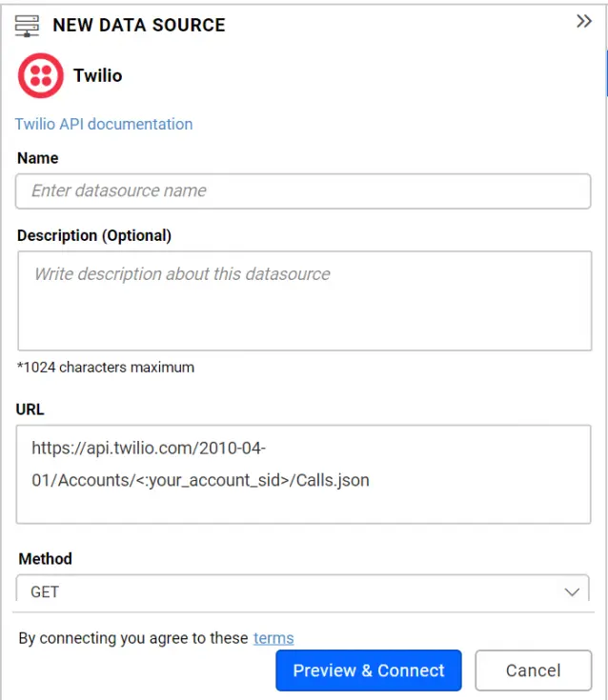Click into the Description text area

click(303, 300)
